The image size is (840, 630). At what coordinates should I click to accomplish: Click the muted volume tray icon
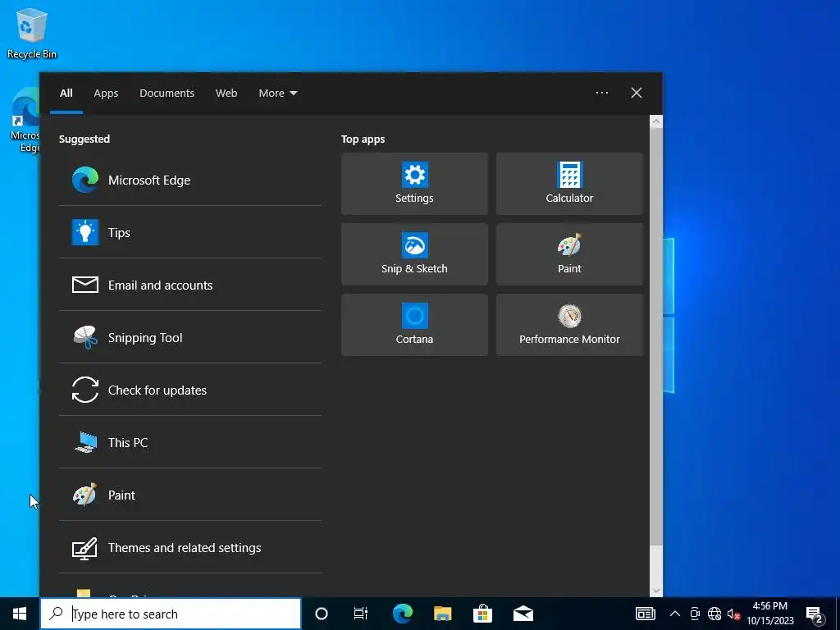(733, 614)
